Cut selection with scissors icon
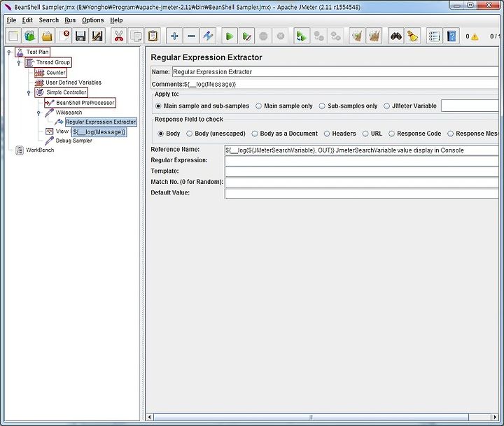Image resolution: width=504 pixels, height=426 pixels. (x=119, y=36)
